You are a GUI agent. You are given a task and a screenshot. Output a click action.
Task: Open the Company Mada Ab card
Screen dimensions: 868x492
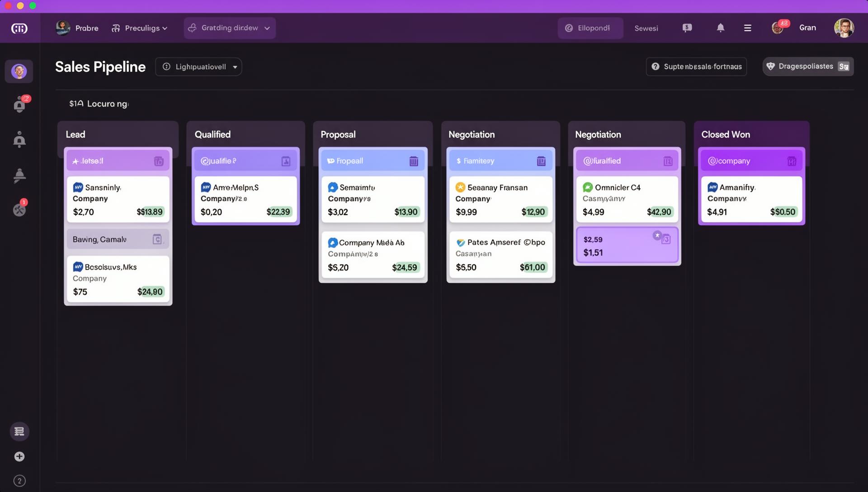(x=373, y=255)
